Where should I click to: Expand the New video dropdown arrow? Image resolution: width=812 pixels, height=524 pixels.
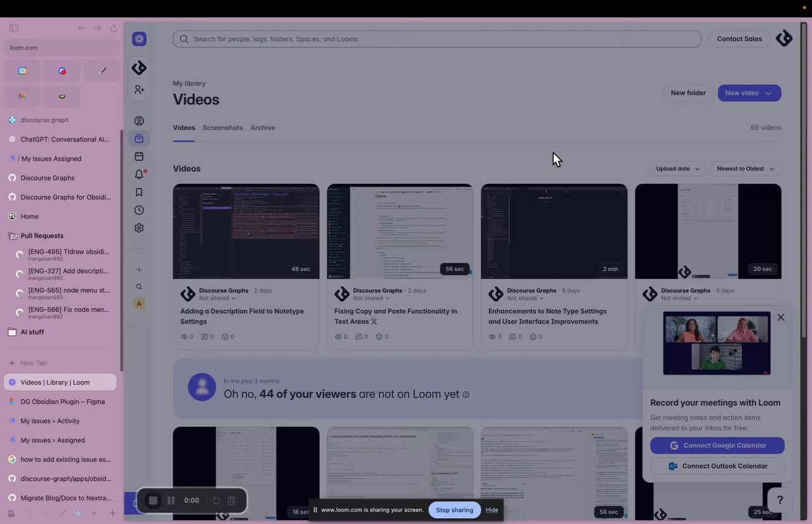768,93
